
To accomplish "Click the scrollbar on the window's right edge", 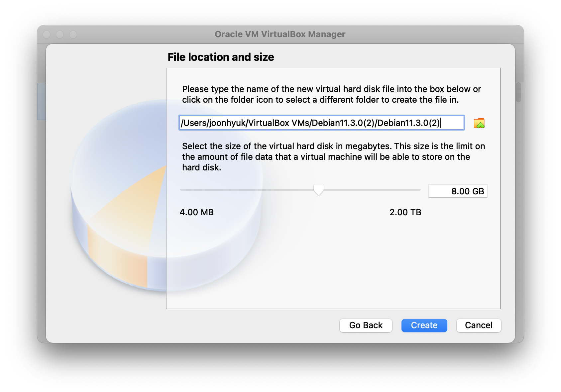I will pyautogui.click(x=518, y=92).
